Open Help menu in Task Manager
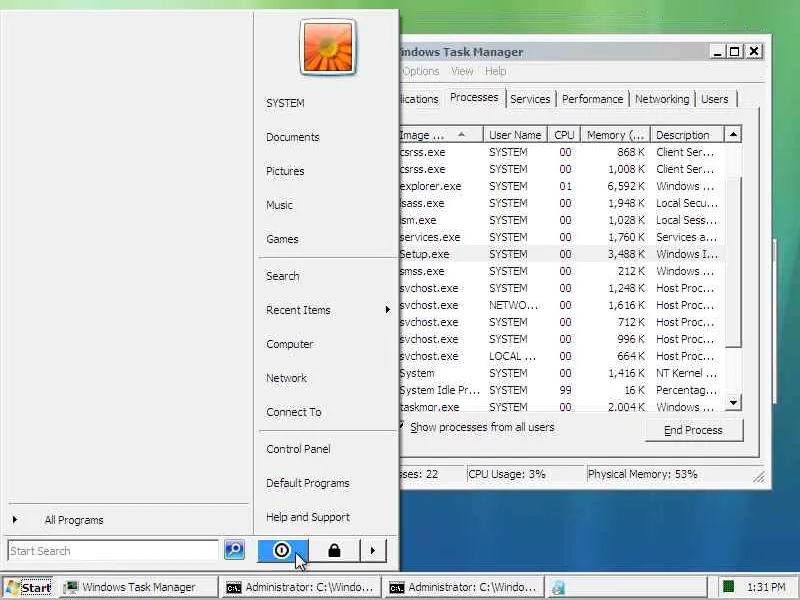This screenshot has height=600, width=800. [495, 71]
